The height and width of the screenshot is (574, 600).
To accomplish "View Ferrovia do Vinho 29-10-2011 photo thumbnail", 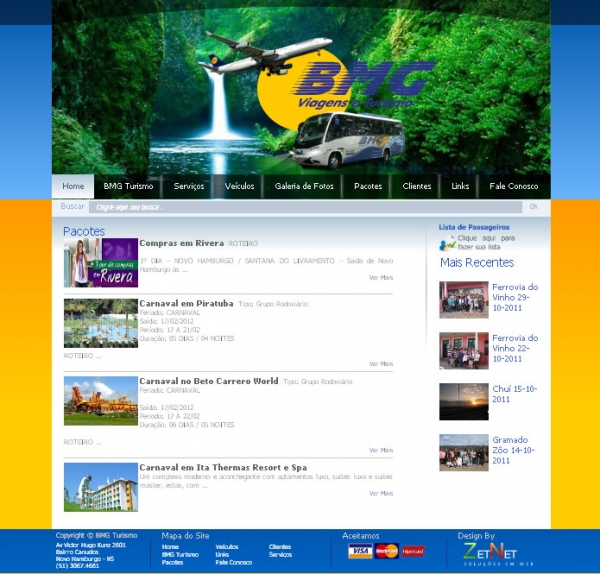I will tap(464, 300).
